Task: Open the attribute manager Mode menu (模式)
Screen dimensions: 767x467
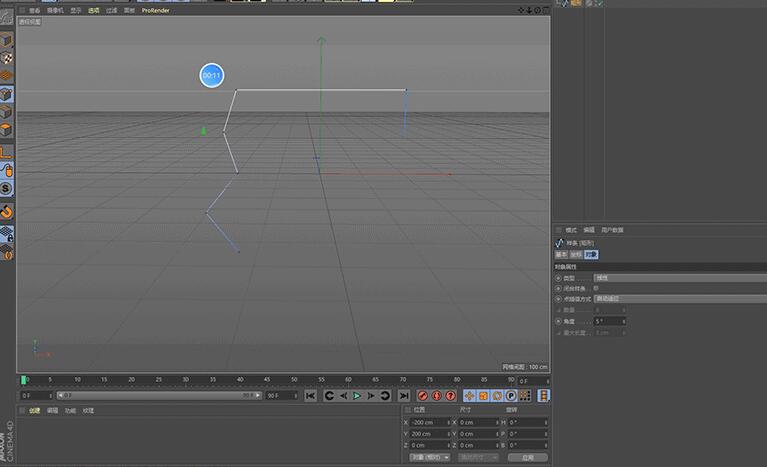Action: pyautogui.click(x=571, y=230)
